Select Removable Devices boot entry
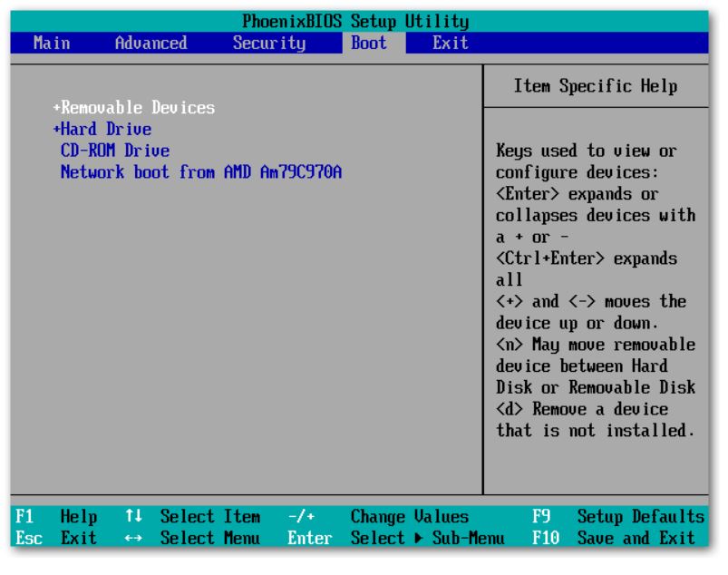The height and width of the screenshot is (575, 728). pyautogui.click(x=138, y=108)
